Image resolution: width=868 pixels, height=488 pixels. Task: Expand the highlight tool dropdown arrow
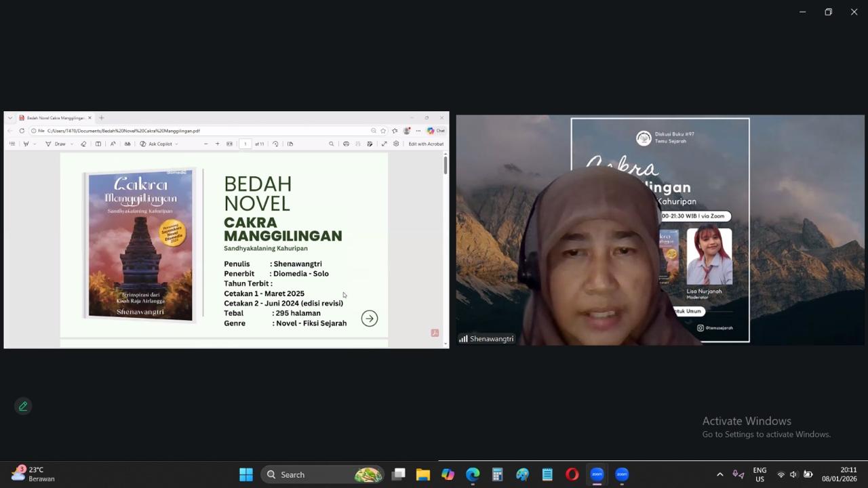point(35,144)
